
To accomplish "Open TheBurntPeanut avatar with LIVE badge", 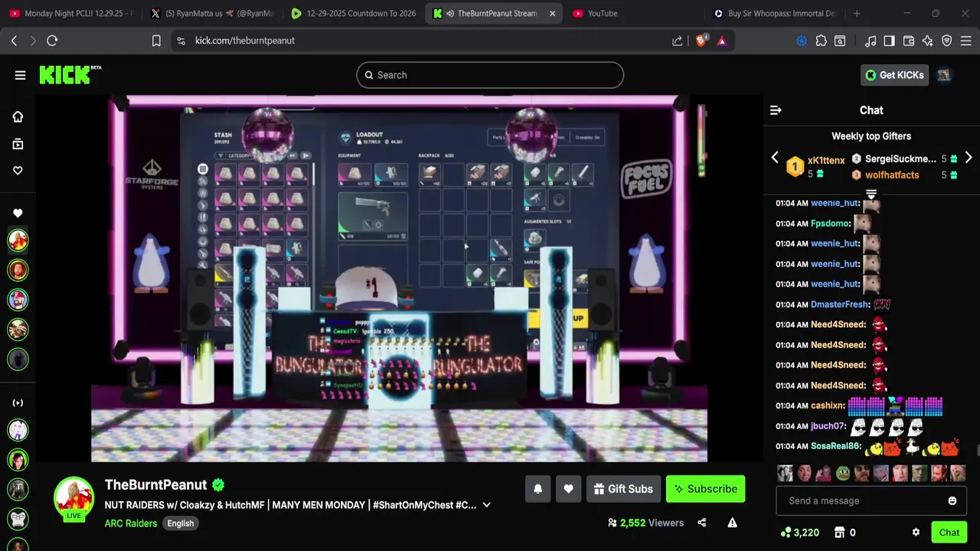I will click(73, 500).
